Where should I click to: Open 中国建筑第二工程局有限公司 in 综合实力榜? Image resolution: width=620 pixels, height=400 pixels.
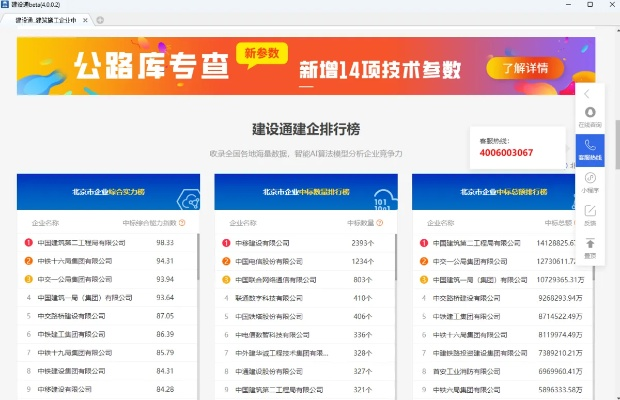(x=81, y=242)
